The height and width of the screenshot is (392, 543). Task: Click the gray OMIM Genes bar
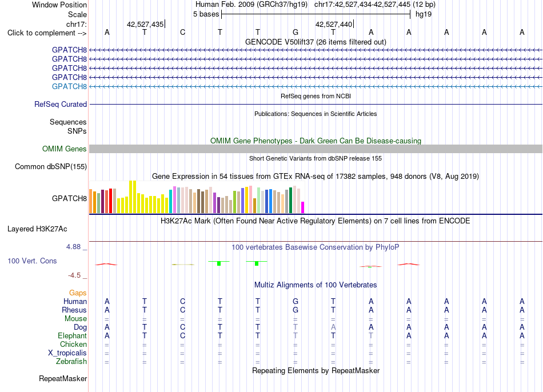[x=316, y=149]
